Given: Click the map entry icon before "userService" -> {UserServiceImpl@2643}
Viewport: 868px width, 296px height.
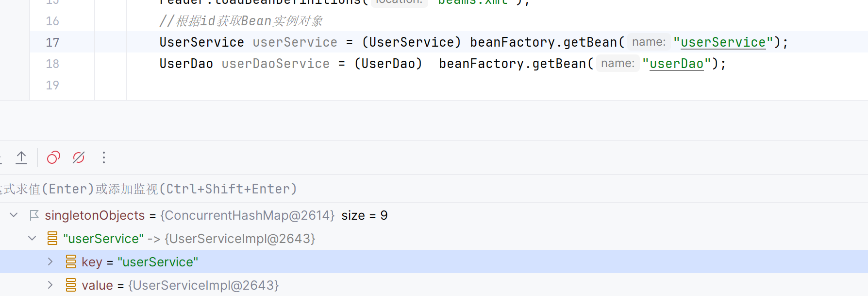Looking at the screenshot, I should (52, 239).
